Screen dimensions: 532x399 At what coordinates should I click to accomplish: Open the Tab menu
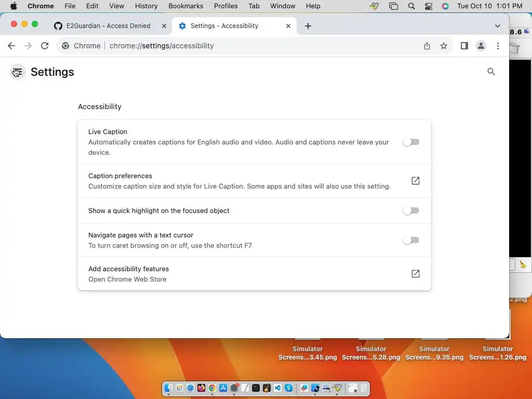coord(254,6)
